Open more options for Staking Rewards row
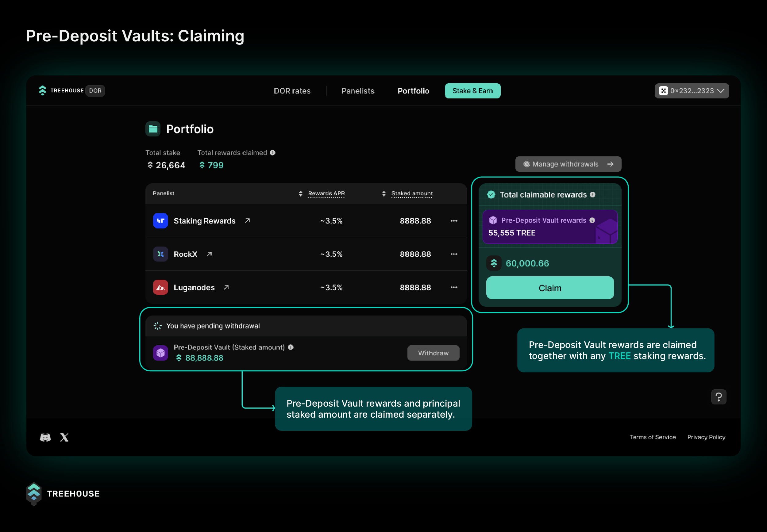The image size is (767, 532). click(454, 221)
